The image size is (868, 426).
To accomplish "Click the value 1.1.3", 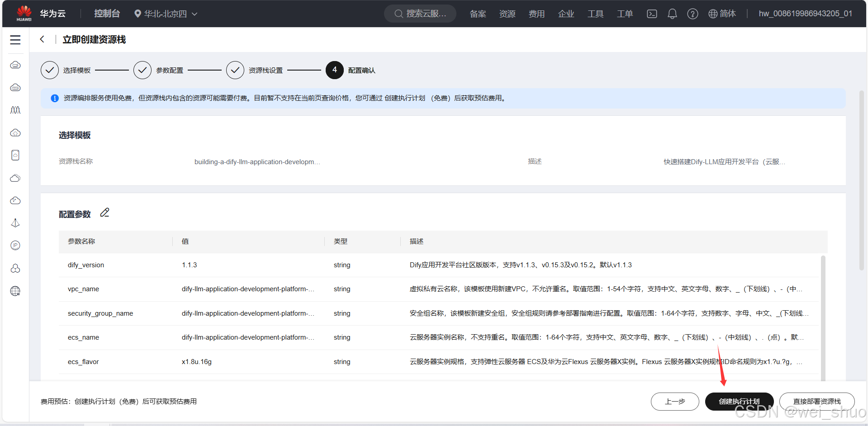I will 190,265.
